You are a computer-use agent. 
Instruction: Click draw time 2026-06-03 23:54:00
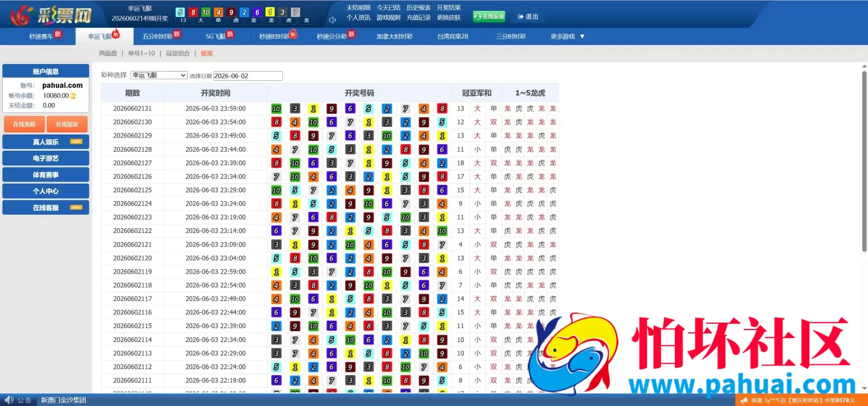point(215,122)
